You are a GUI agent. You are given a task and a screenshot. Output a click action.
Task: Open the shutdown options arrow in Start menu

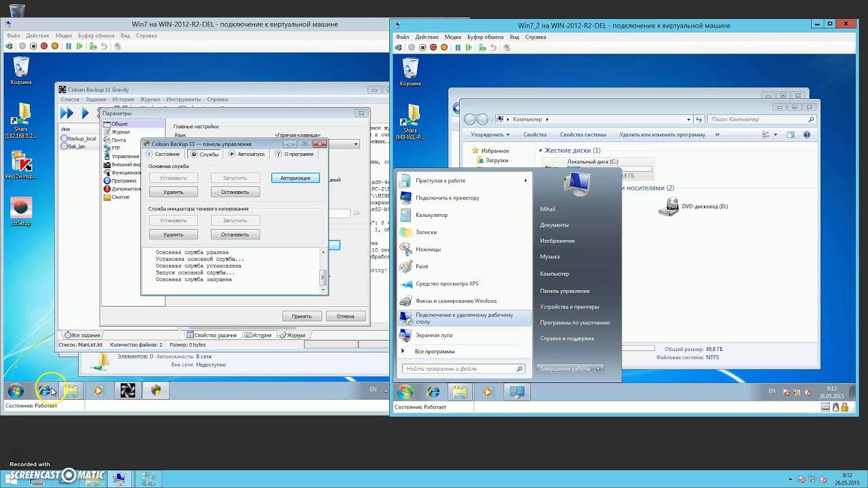point(598,369)
